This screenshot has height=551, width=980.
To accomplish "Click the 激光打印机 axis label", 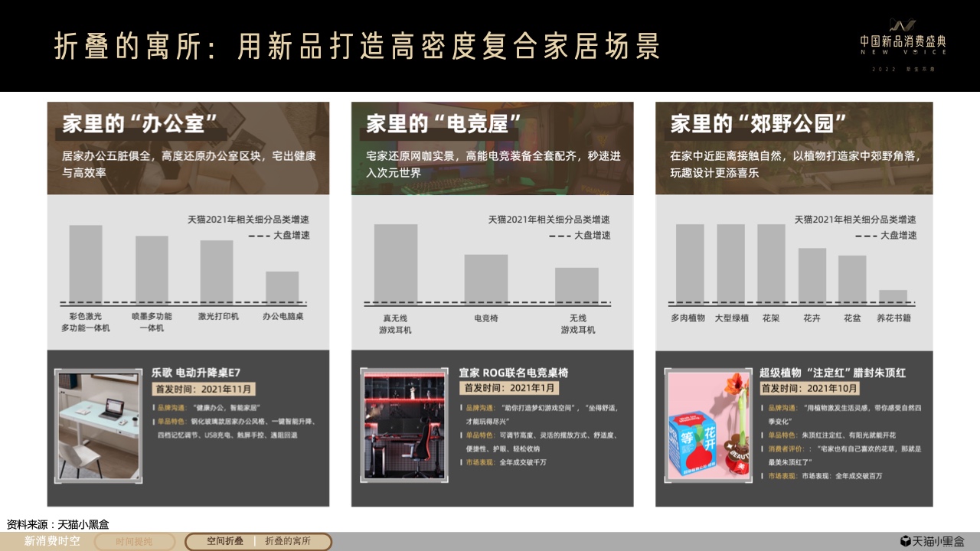I will [218, 316].
